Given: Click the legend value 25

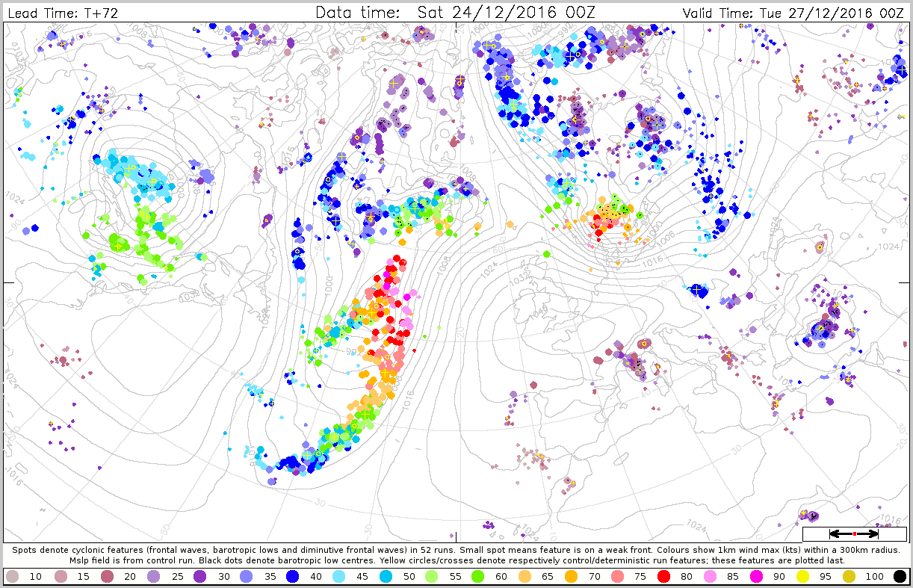Looking at the screenshot, I should pos(176,577).
